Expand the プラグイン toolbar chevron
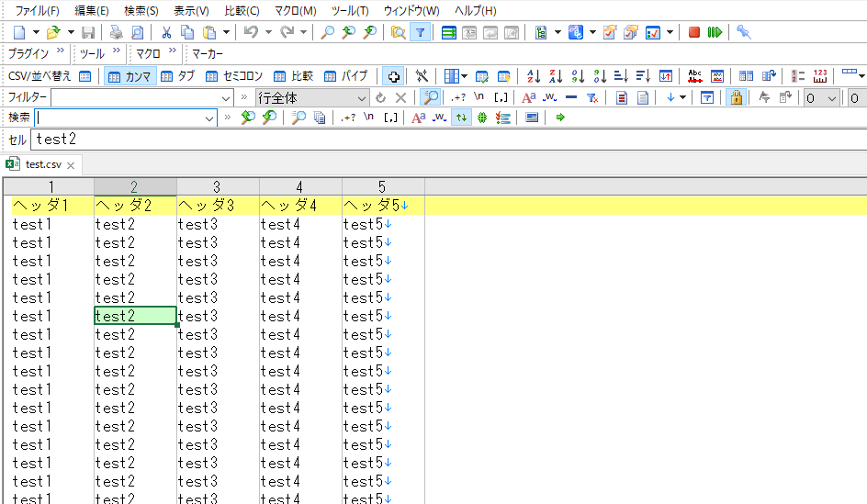 [x=61, y=50]
